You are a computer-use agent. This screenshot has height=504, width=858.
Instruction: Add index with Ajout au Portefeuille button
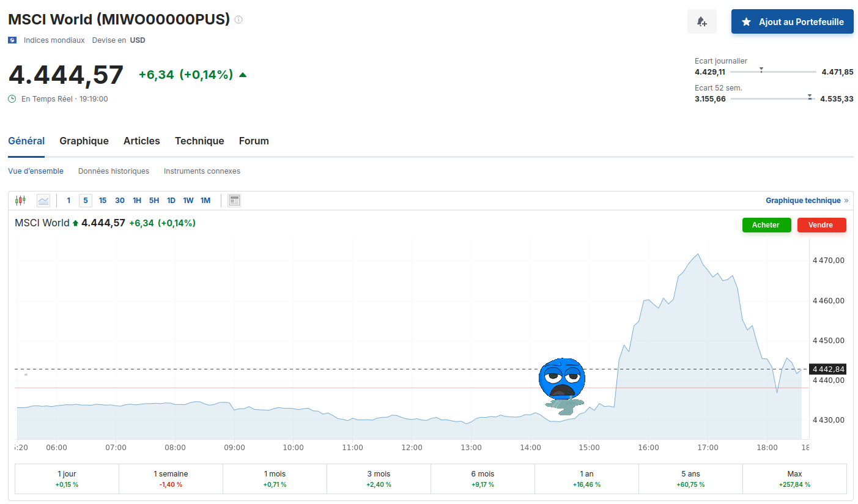[792, 22]
